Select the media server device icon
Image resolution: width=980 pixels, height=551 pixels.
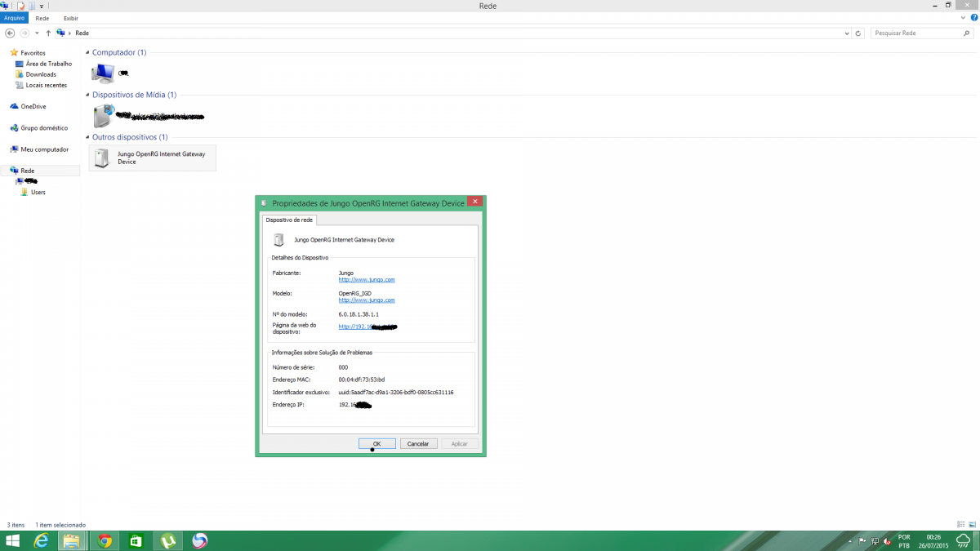(x=102, y=116)
